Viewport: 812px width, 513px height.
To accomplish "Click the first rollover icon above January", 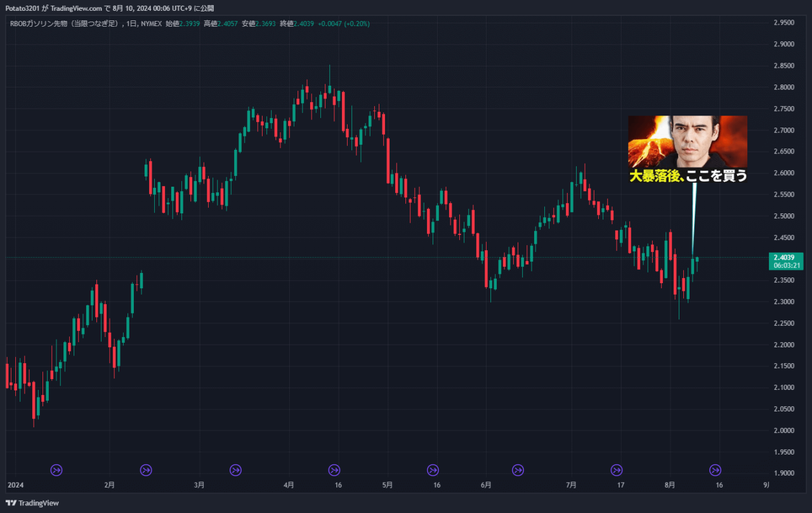I will coord(56,470).
